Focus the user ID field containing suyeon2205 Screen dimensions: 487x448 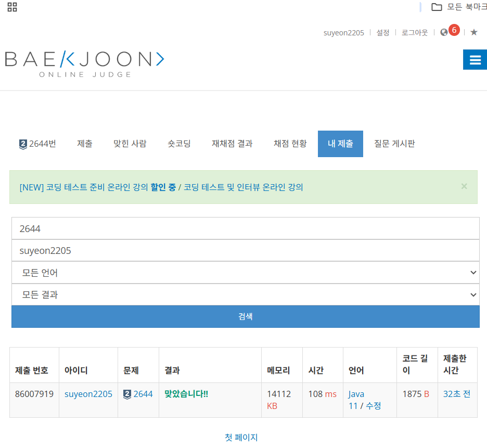pyautogui.click(x=246, y=250)
